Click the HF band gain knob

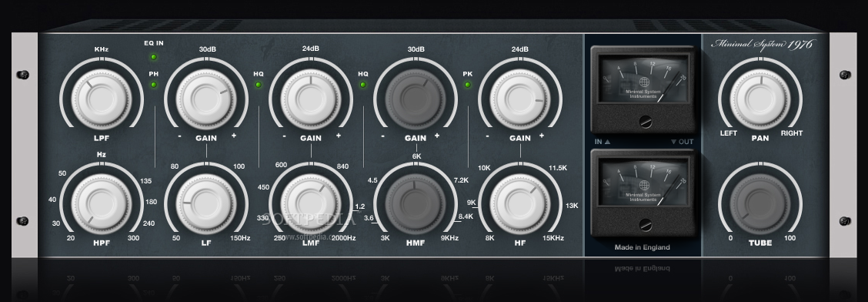coord(520,99)
